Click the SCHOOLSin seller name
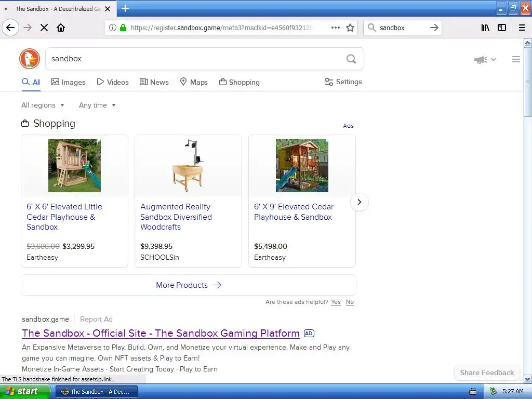The width and height of the screenshot is (532, 399). coord(159,257)
